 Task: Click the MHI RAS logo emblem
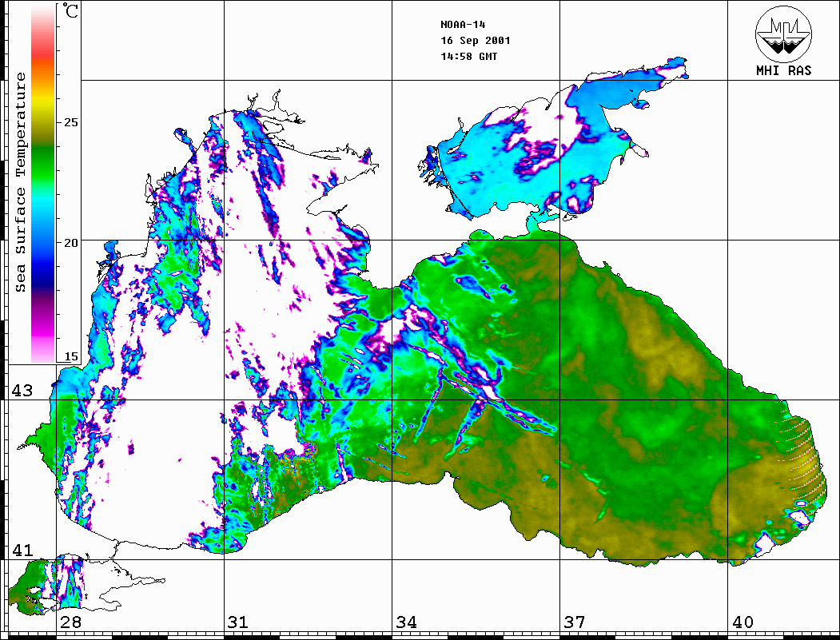(784, 34)
